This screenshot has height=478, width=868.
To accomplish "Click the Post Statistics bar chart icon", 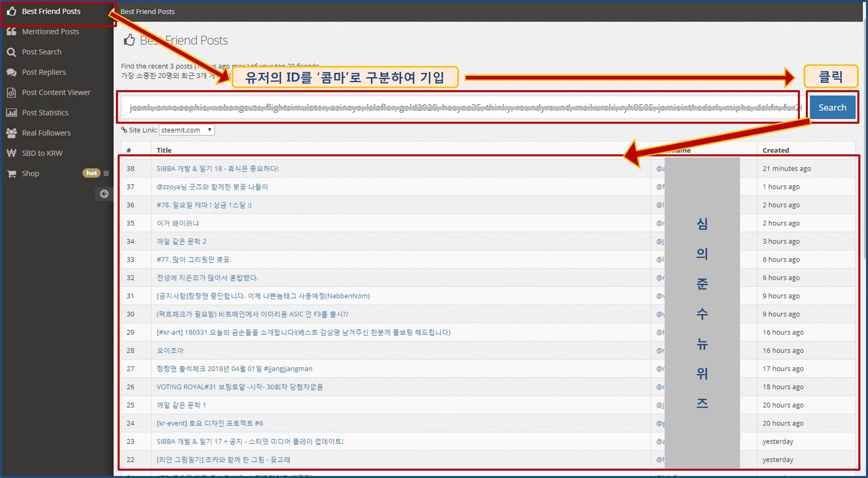I will coord(11,113).
